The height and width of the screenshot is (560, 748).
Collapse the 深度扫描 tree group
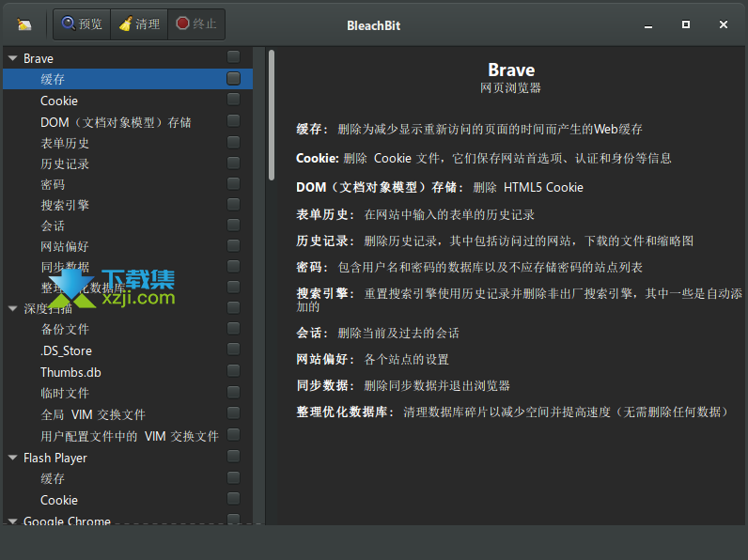(x=13, y=308)
